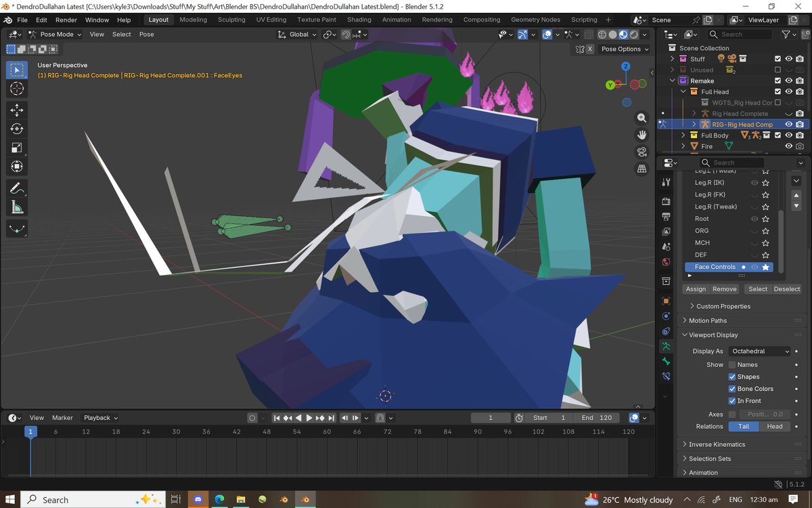Open the Render properties tab
Viewport: 812px width, 508px height.
[666, 201]
